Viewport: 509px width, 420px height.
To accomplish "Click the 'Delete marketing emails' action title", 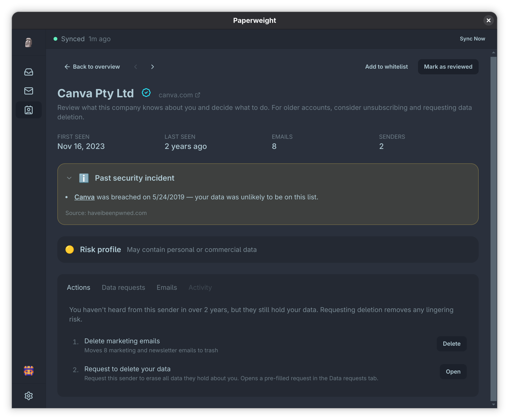I will (122, 341).
